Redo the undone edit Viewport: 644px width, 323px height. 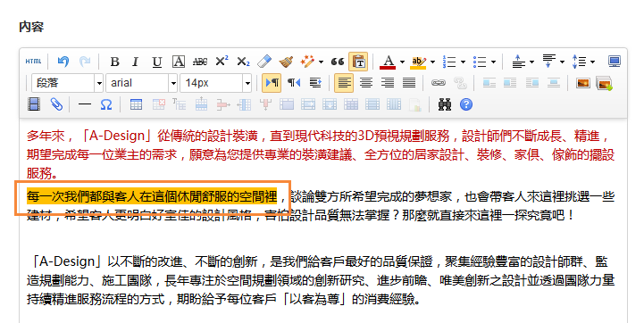click(85, 62)
